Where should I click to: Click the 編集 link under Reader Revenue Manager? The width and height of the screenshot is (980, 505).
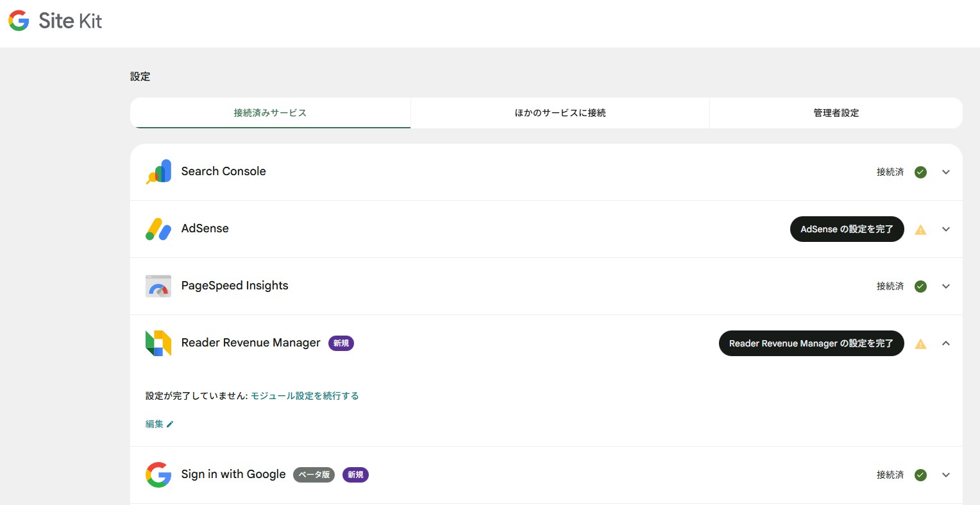(x=159, y=424)
